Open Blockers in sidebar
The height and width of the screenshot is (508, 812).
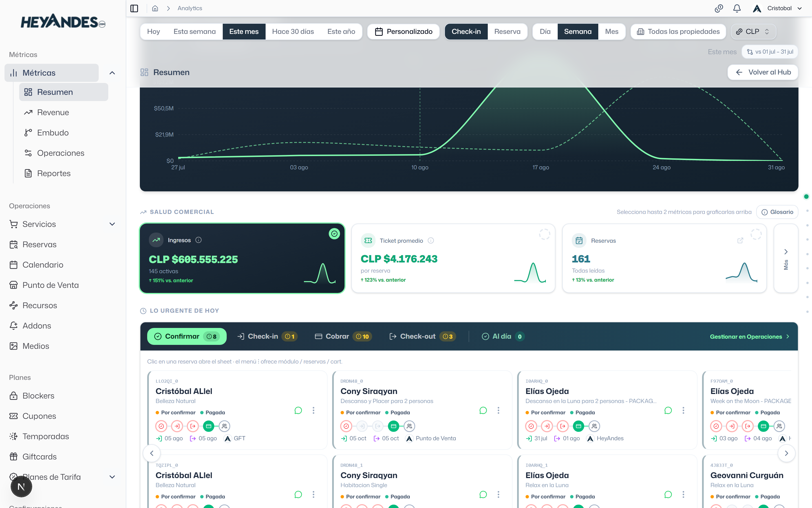pyautogui.click(x=38, y=395)
